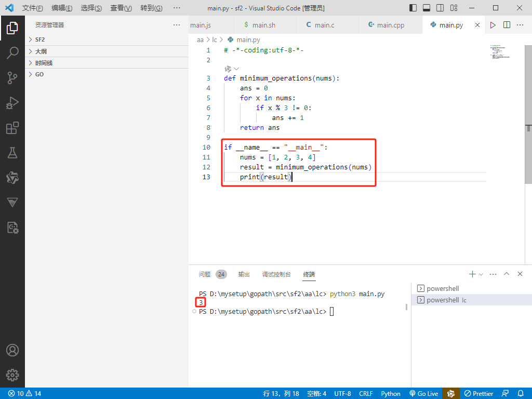Change indentation via 空格: 4
Viewport: 532px width, 399px height.
(x=316, y=394)
